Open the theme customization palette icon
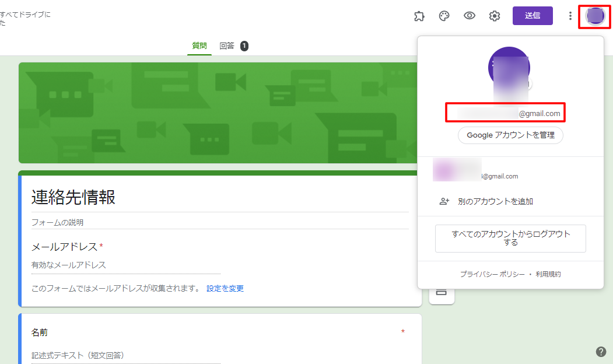Image resolution: width=613 pixels, height=364 pixels. pyautogui.click(x=444, y=16)
